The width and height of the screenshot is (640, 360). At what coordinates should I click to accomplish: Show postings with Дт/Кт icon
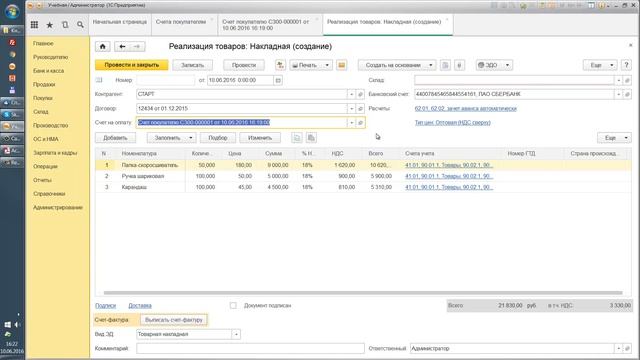280,65
